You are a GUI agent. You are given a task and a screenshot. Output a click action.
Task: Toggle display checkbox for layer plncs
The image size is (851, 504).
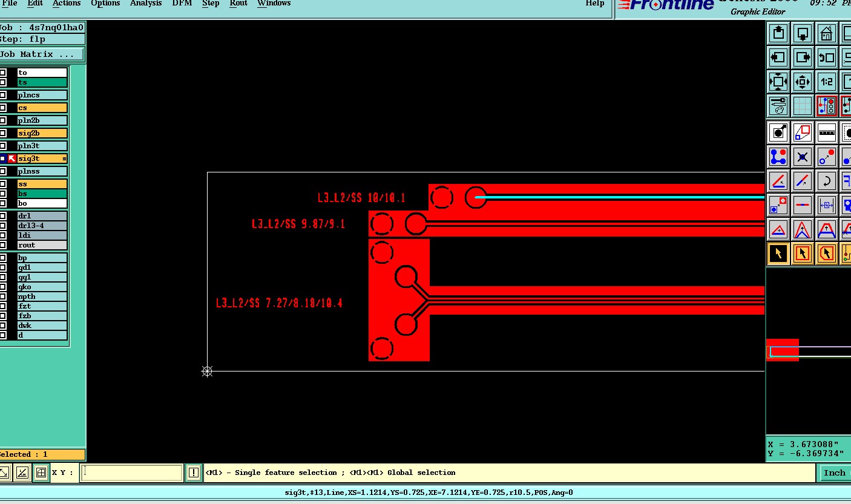(x=3, y=95)
